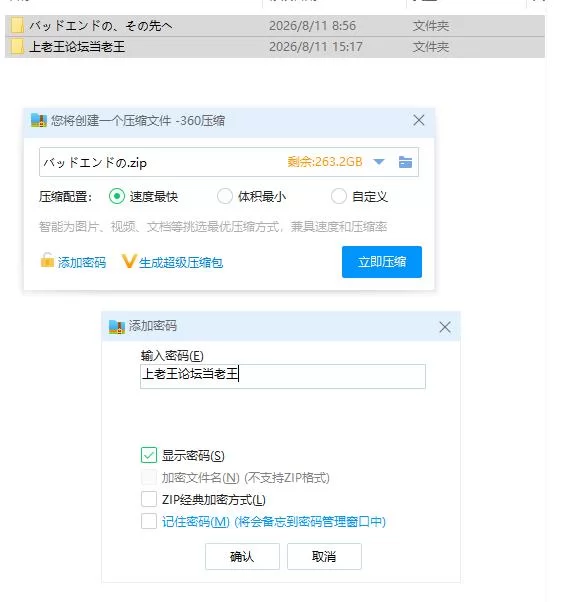Open the 生成超级压缩包 link
This screenshot has width=579, height=602.
pyautogui.click(x=181, y=263)
